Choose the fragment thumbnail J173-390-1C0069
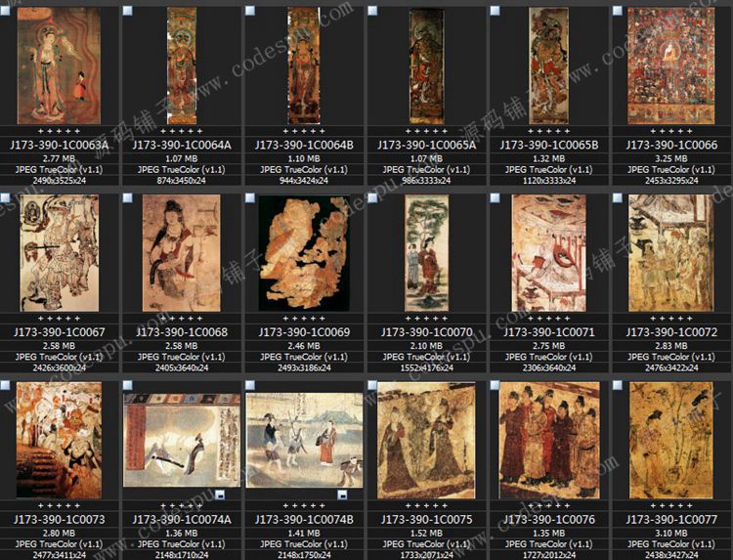The height and width of the screenshot is (560, 733). click(x=304, y=253)
